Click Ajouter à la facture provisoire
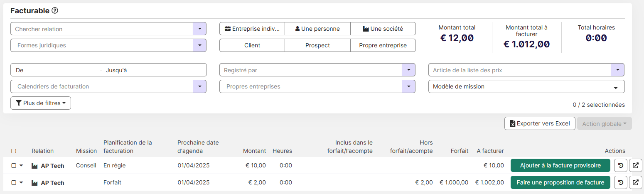The height and width of the screenshot is (194, 644). [x=560, y=165]
